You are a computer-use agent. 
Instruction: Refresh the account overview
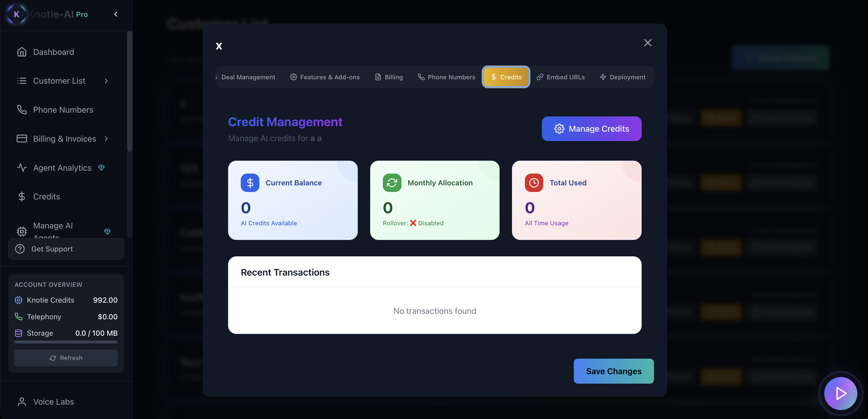coord(66,358)
